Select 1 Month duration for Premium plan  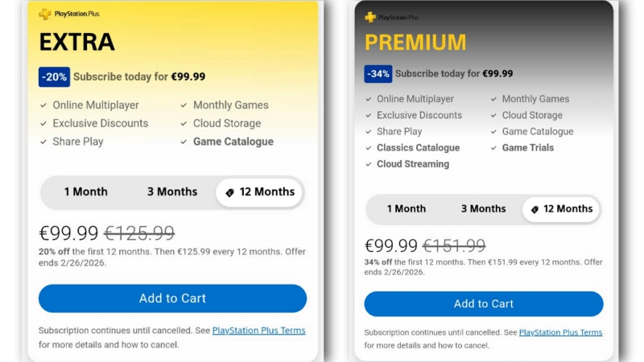click(406, 208)
